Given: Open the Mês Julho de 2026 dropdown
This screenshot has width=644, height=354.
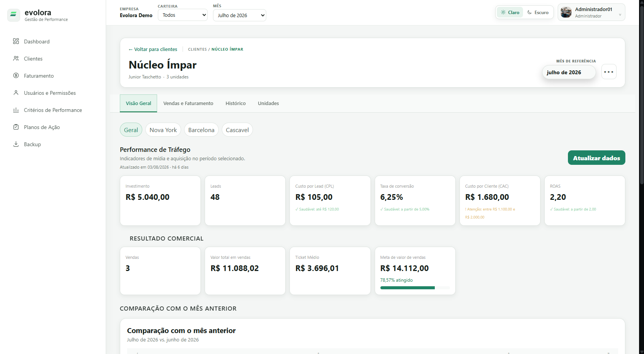Looking at the screenshot, I should click(240, 15).
